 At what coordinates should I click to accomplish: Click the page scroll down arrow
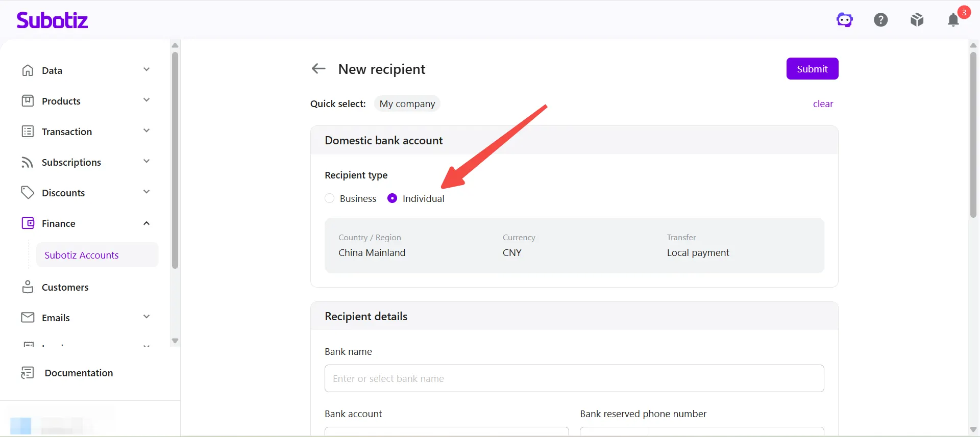(973, 429)
